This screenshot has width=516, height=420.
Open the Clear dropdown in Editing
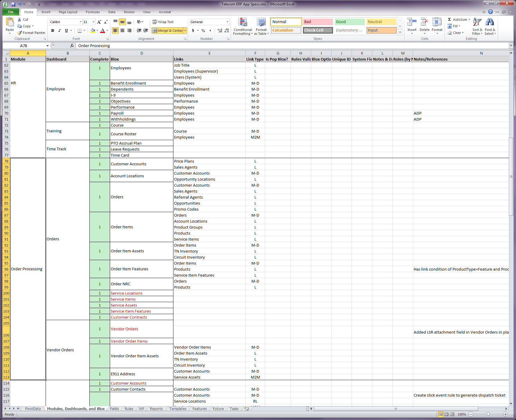pos(456,33)
